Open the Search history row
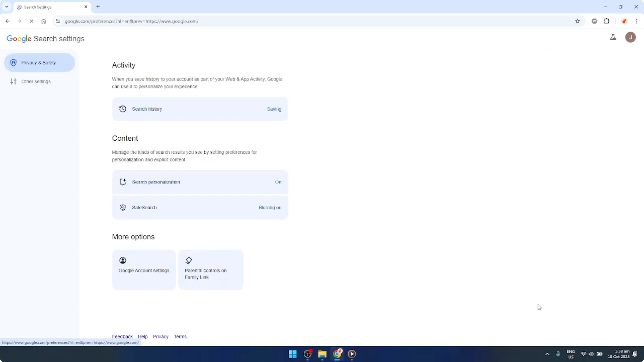 tap(200, 109)
